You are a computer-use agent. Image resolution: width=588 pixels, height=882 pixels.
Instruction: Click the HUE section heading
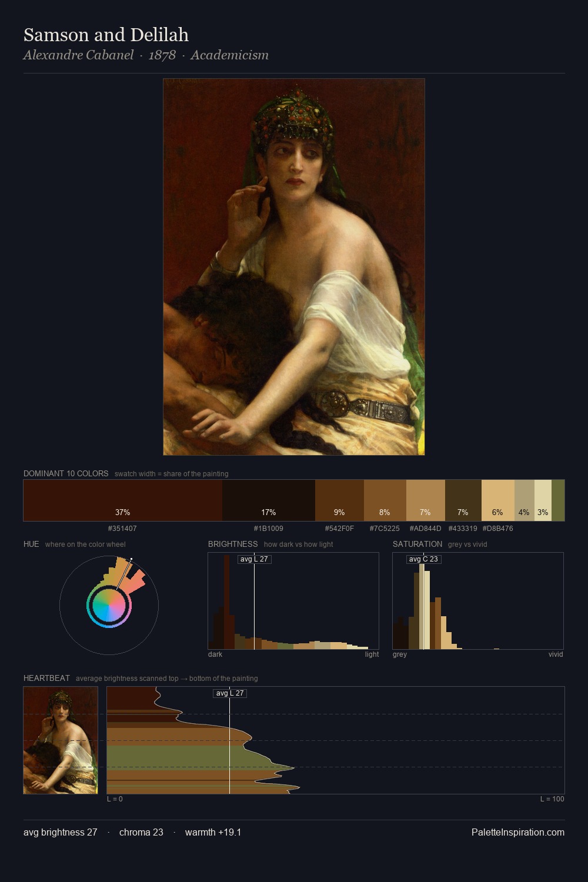pyautogui.click(x=31, y=544)
